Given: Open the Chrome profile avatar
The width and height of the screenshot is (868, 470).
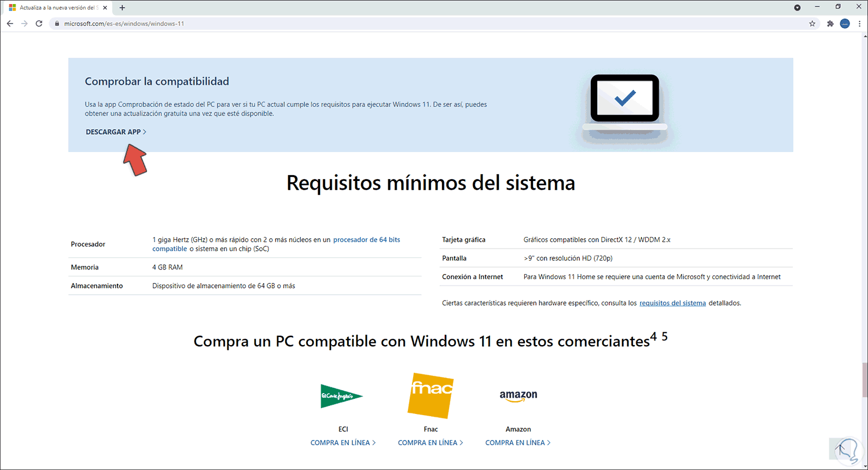Looking at the screenshot, I should (x=845, y=24).
